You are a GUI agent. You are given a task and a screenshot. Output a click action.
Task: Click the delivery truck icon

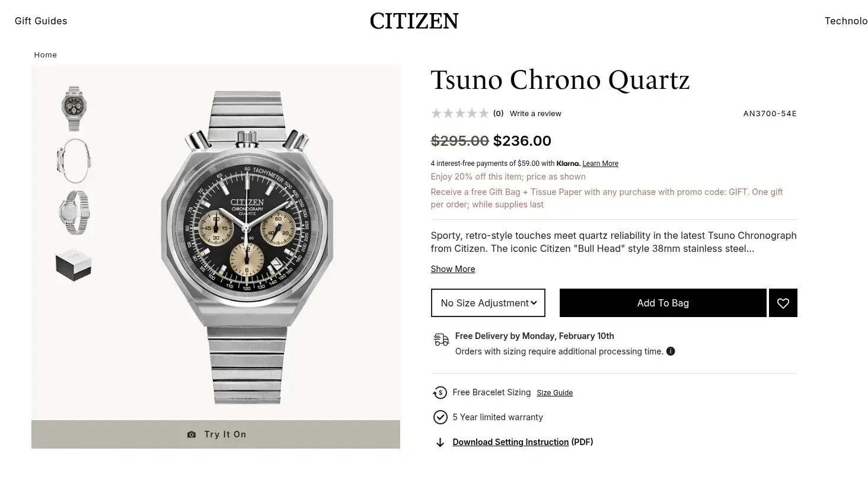pos(441,340)
